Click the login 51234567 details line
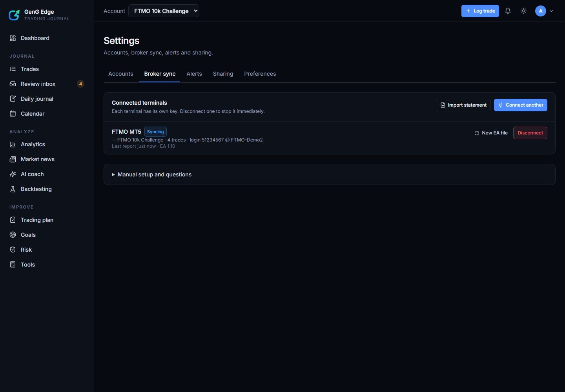565x392 pixels. coord(187,140)
